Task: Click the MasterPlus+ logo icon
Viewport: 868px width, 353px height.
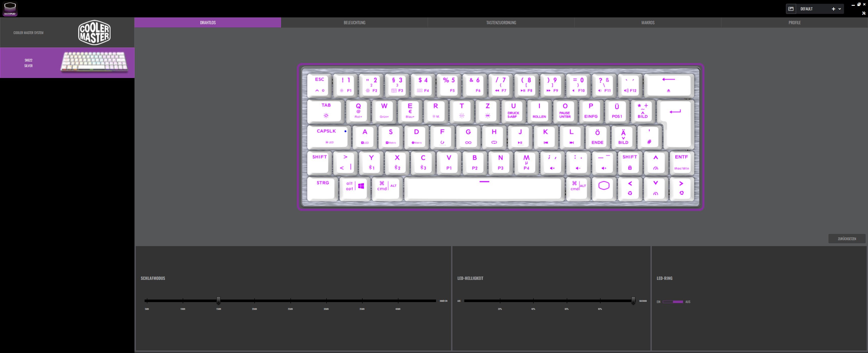Action: pyautogui.click(x=10, y=9)
